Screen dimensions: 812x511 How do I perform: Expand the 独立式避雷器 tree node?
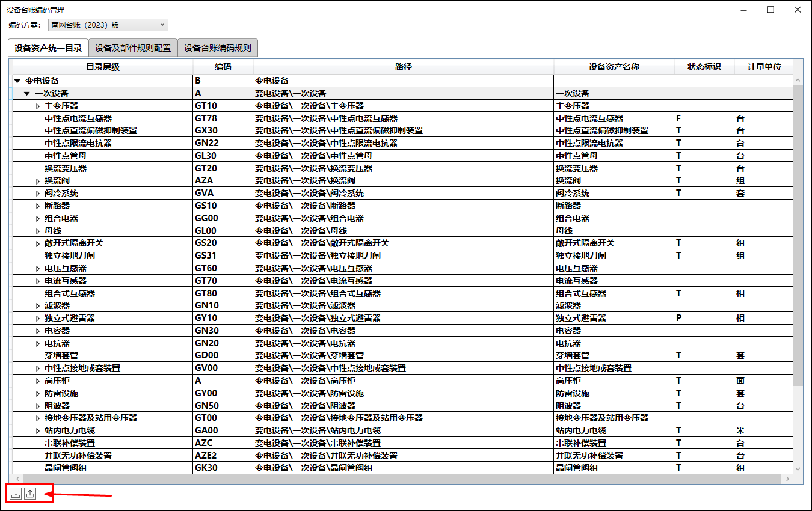point(38,318)
